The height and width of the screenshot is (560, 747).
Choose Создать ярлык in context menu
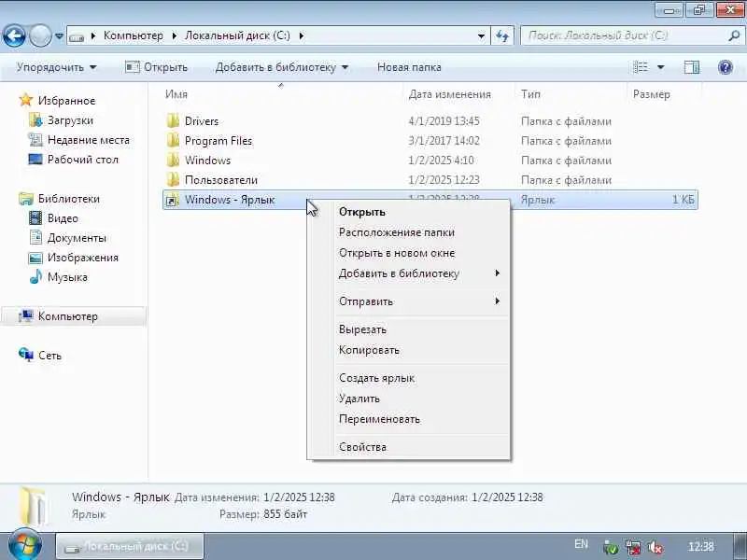click(377, 378)
